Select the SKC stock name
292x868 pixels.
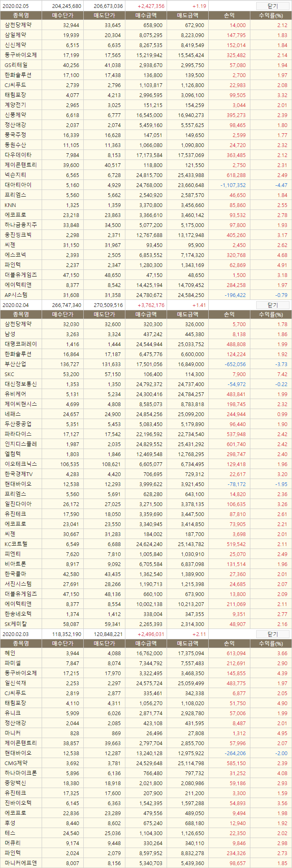(9, 374)
